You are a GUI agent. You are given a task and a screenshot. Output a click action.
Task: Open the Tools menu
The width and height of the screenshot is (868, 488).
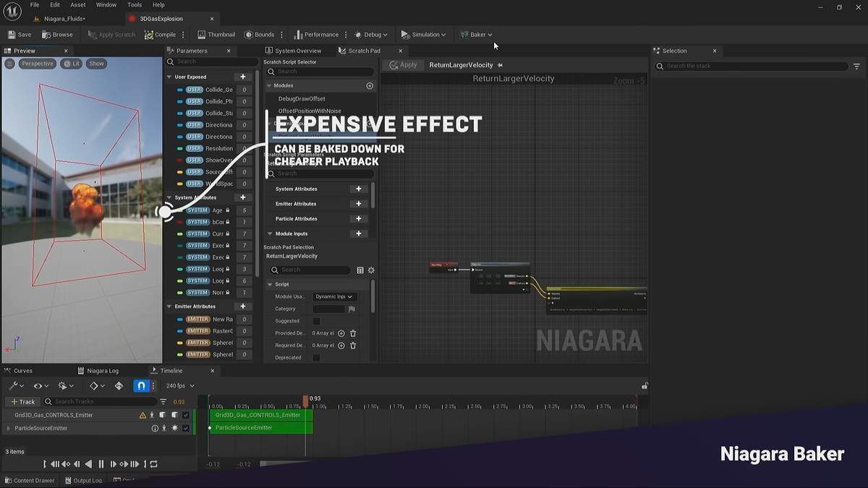[135, 5]
